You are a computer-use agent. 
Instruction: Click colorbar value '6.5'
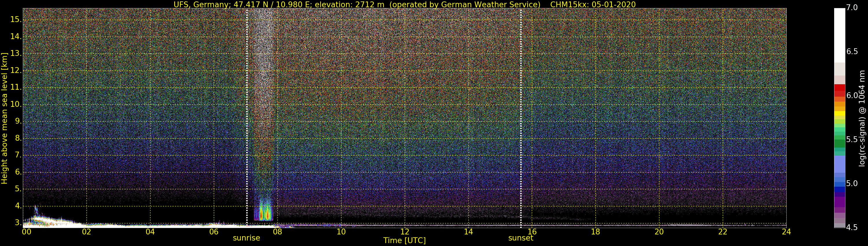click(x=852, y=52)
